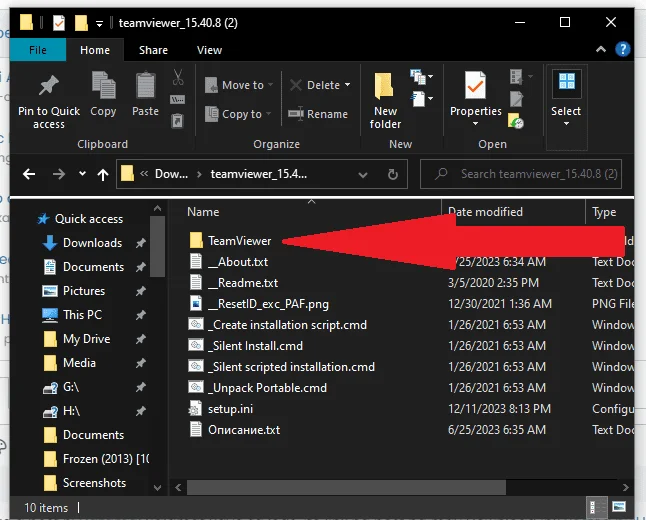Image resolution: width=646 pixels, height=520 pixels.
Task: Open Customize Quick Access Toolbar dropdown
Action: (x=99, y=23)
